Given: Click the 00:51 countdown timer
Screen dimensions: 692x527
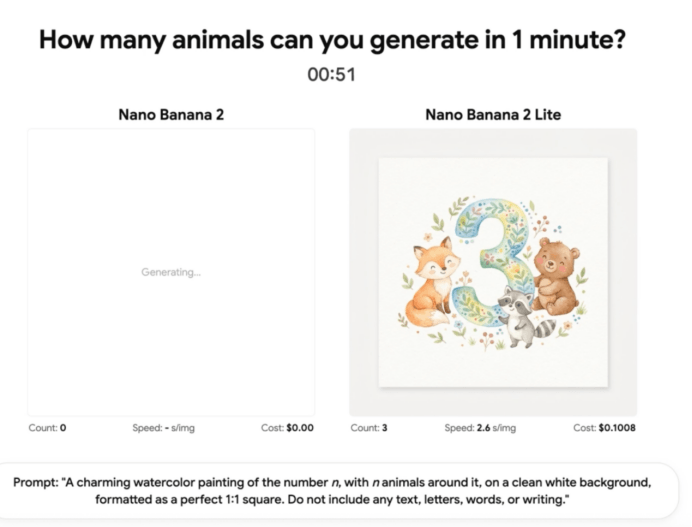Looking at the screenshot, I should (331, 74).
